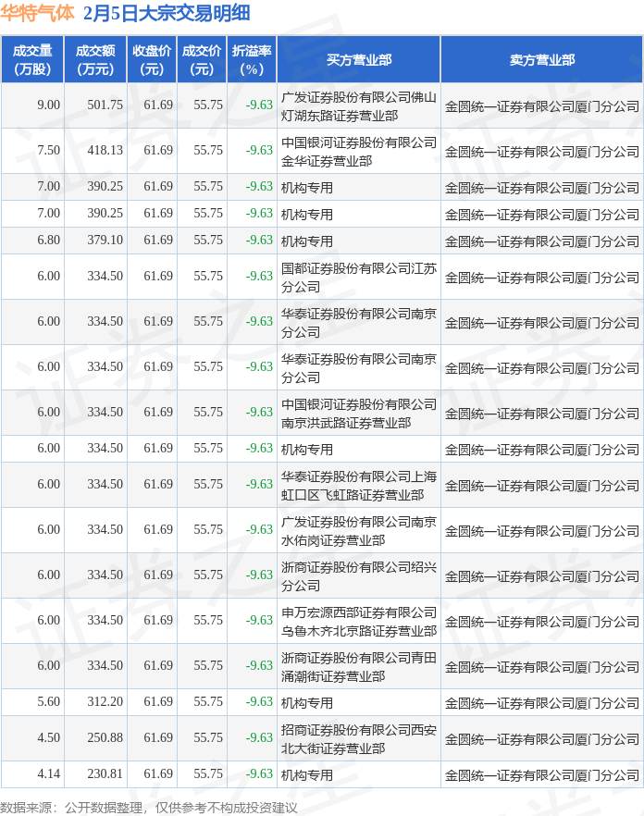Click seller 金圆统一证券 in the 312.20 row
Screen dimensions: 644x816
tap(542, 703)
